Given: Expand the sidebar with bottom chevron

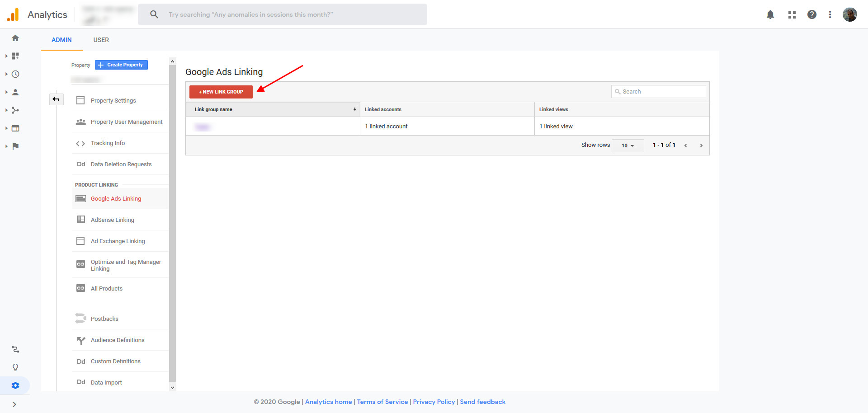Looking at the screenshot, I should coord(14,404).
